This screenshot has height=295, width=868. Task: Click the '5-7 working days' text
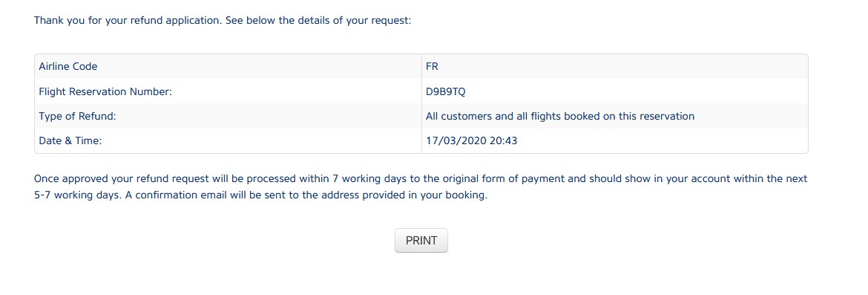(x=71, y=195)
